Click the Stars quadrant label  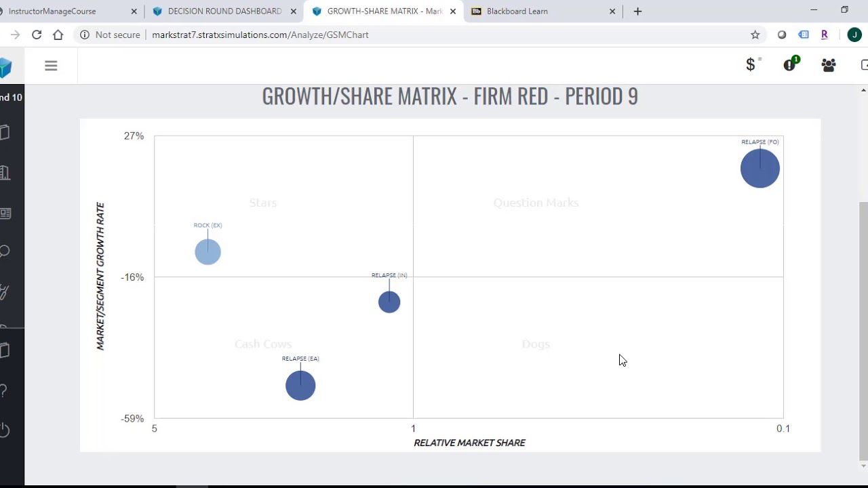pos(263,203)
